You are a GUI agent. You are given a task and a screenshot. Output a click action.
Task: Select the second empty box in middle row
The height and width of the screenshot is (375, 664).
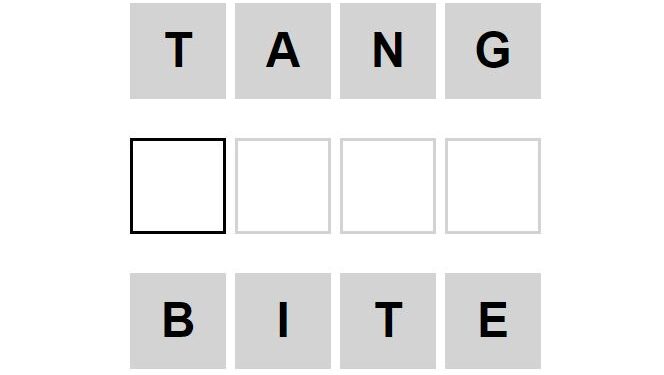click(x=283, y=186)
